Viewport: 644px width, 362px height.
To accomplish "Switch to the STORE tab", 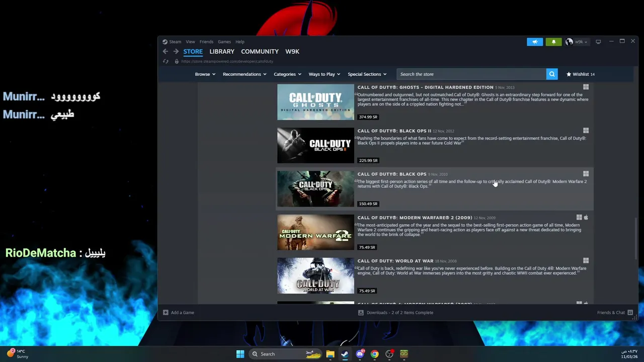I will [x=193, y=51].
